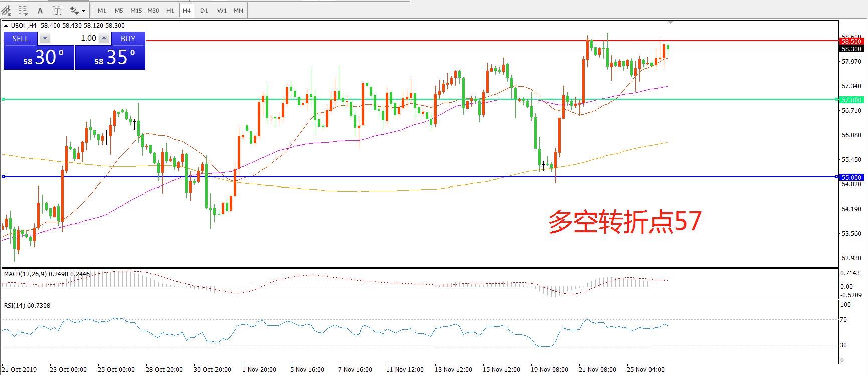868x375 pixels.
Task: Select the Fibonacci Retracement tool
Action: (x=23, y=10)
